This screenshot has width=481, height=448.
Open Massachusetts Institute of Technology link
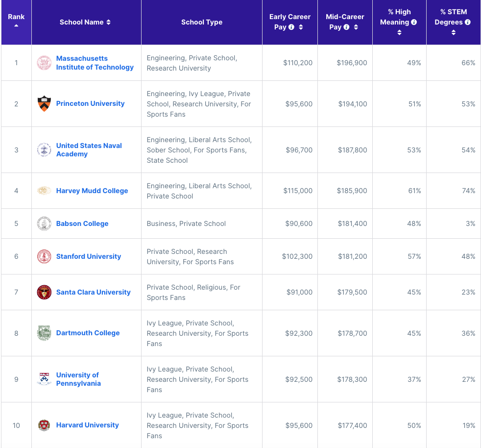[x=95, y=63]
